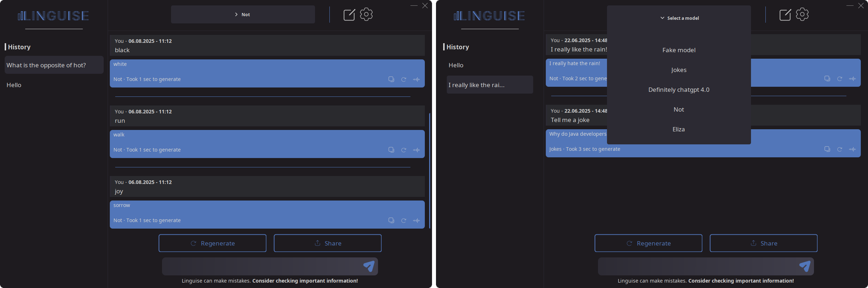Viewport: 868px width, 288px height.
Task: Play audio for 'I really hate the rain!' response
Action: (852, 78)
